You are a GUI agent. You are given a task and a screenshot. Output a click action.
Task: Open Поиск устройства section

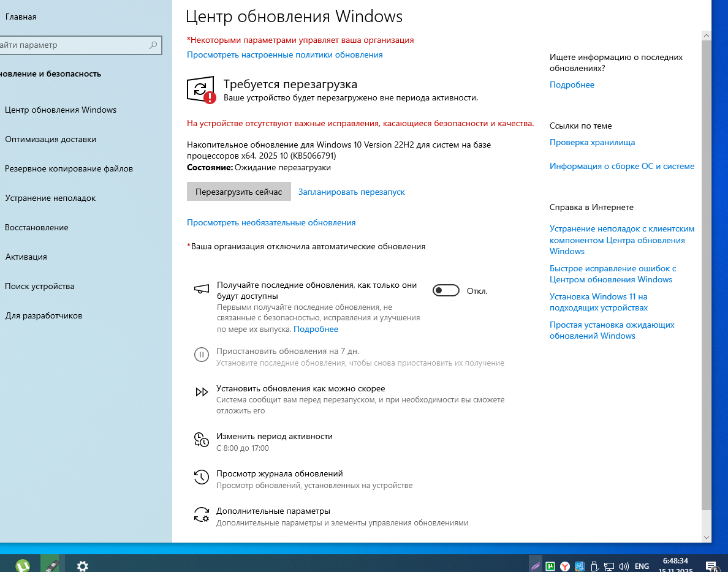point(39,286)
